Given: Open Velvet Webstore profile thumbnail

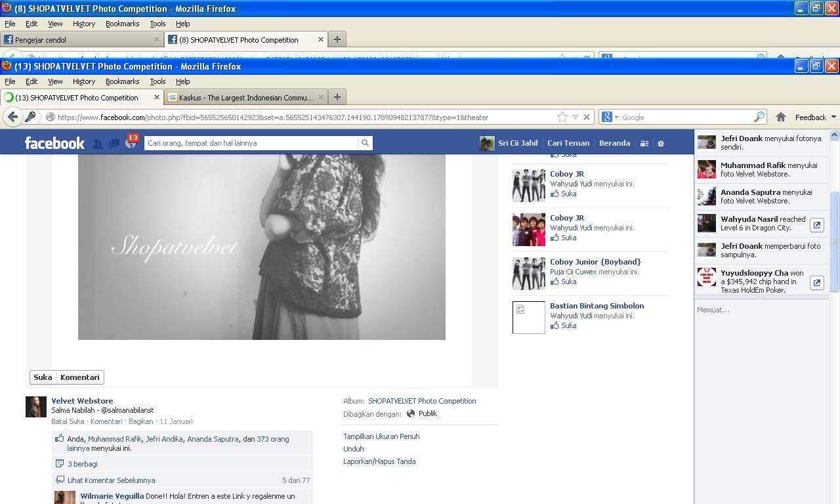Looking at the screenshot, I should (36, 407).
